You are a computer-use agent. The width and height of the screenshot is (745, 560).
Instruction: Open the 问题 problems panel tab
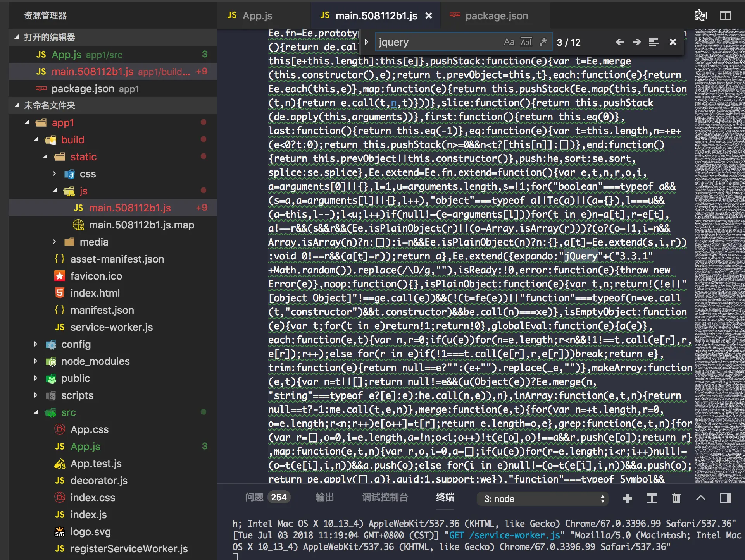click(x=254, y=497)
